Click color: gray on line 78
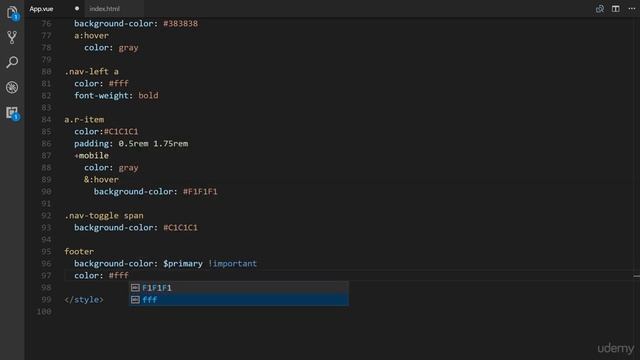The height and width of the screenshot is (360, 640). click(x=111, y=48)
